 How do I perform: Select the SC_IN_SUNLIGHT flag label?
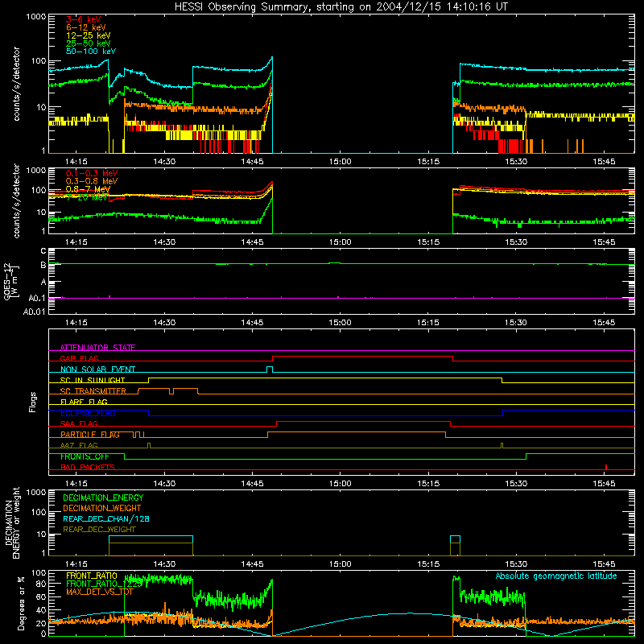(93, 380)
